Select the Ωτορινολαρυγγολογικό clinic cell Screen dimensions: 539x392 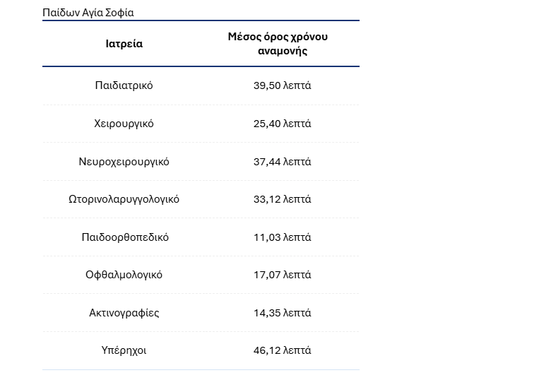click(x=124, y=199)
